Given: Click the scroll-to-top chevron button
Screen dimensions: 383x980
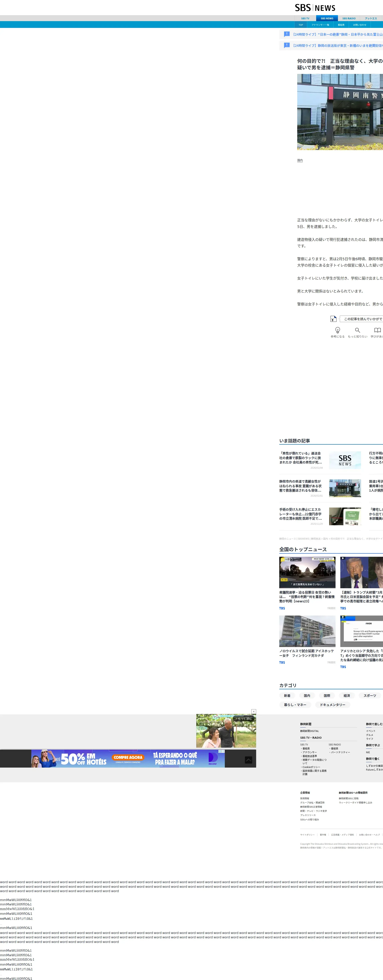Looking at the screenshot, I should coord(248,760).
